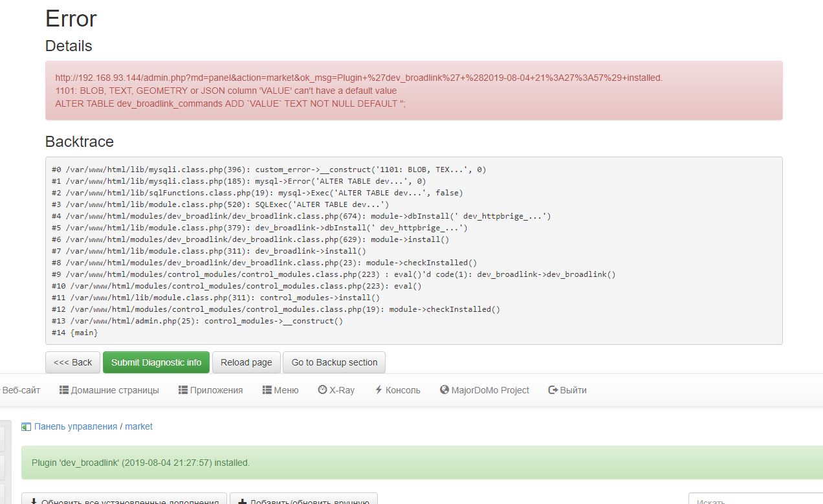823x504 pixels.
Task: Click backtrace line #4 dev_broadlink.class.php(674)
Action: pos(302,216)
